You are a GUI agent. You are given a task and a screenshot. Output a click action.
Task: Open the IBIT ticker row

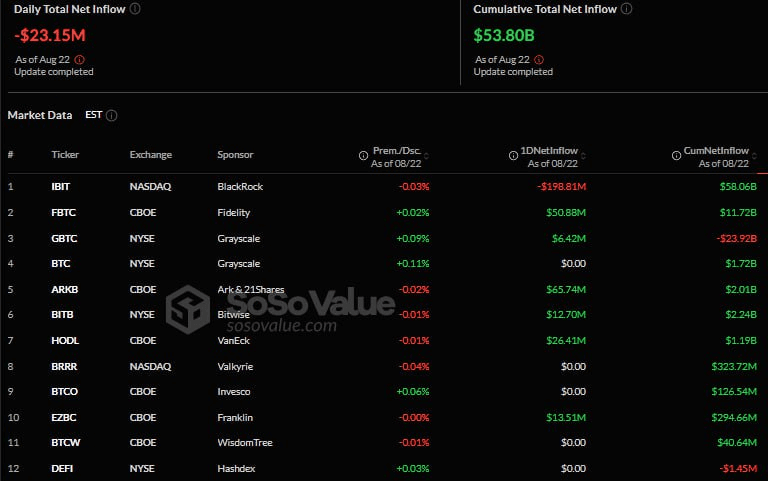382,187
